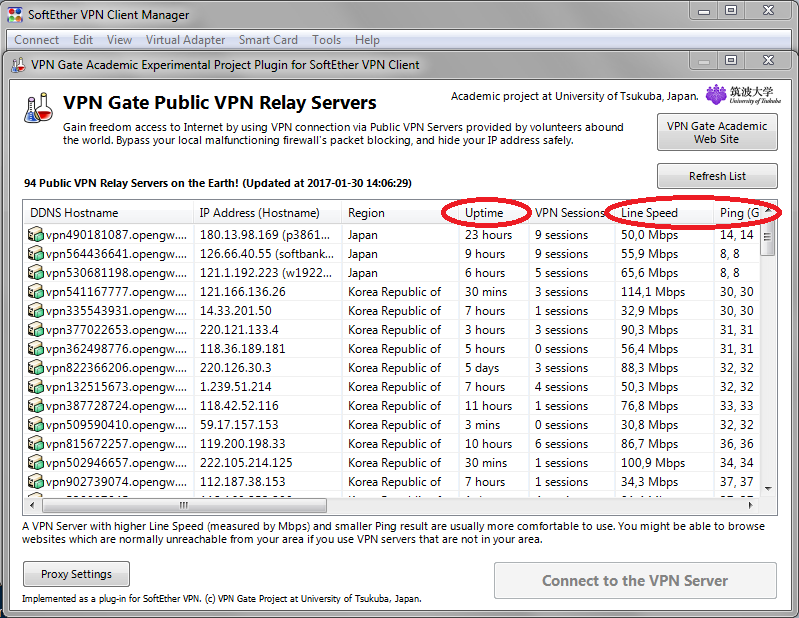
Task: Select the 65,6 Mbps line speed cell
Action: (664, 273)
